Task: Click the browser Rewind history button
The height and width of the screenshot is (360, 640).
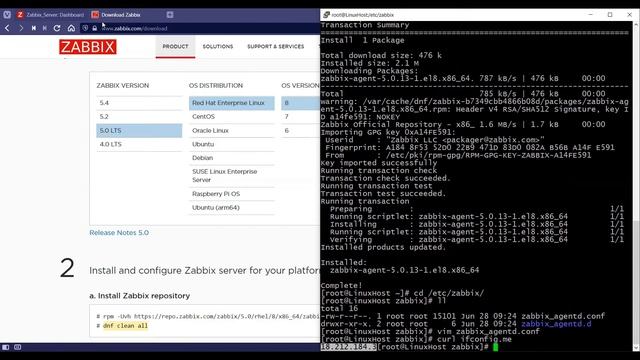Action: pyautogui.click(x=33, y=28)
